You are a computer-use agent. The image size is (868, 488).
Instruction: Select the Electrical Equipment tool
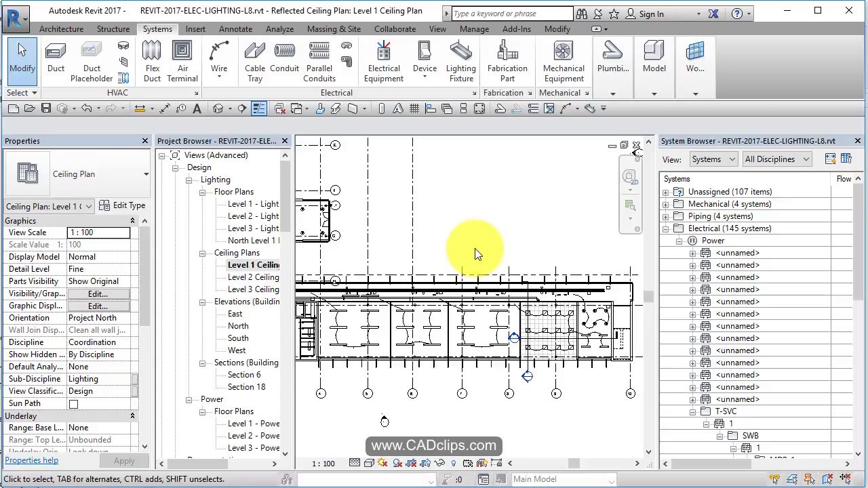point(384,60)
